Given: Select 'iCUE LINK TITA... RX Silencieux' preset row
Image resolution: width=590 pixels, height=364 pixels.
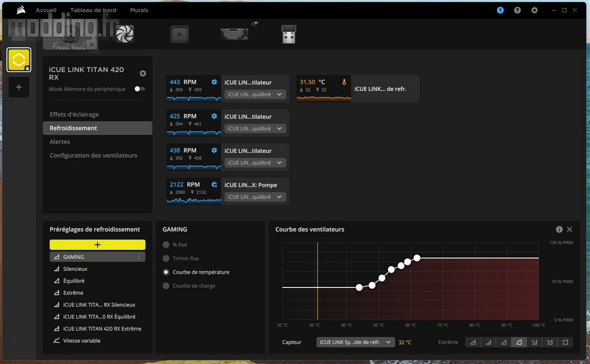Looking at the screenshot, I should click(x=97, y=305).
